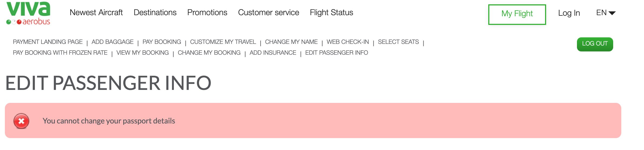Viewport: 644px width, 150px height.
Task: Open the Select Seats link
Action: 398,42
